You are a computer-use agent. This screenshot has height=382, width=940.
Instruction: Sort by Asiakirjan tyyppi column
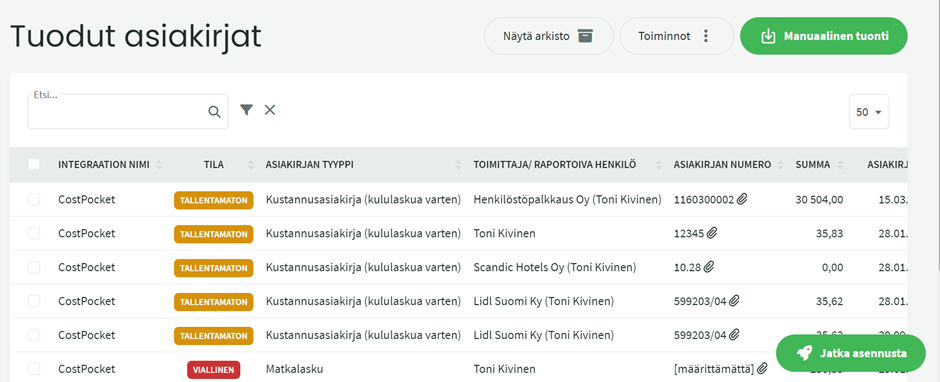click(x=459, y=165)
